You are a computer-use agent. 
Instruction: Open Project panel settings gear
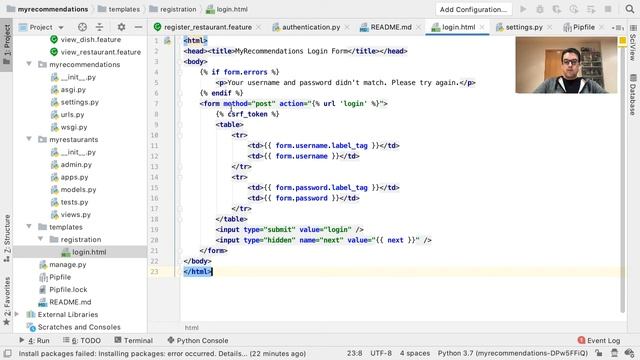tap(121, 27)
